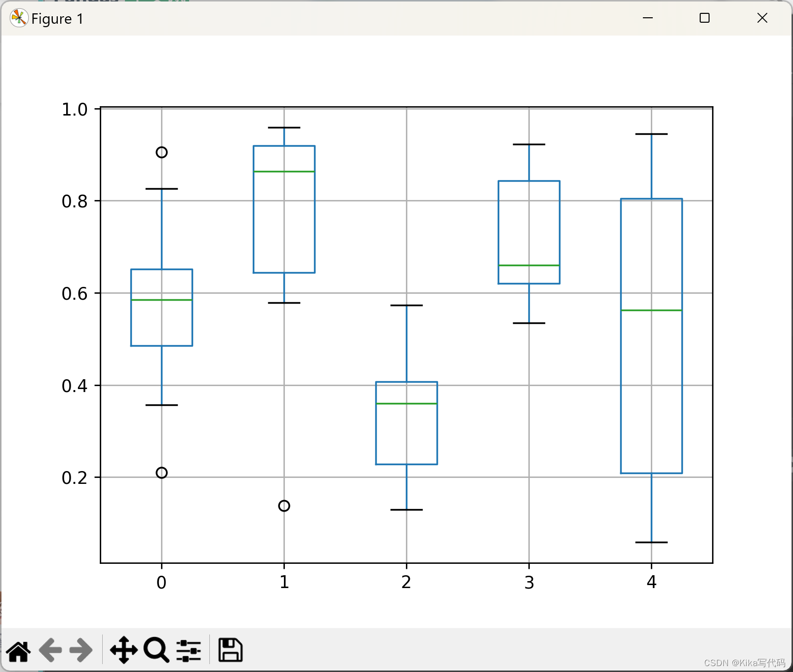The height and width of the screenshot is (672, 793).
Task: Click y-axis tick label 0.8
Action: (x=75, y=201)
